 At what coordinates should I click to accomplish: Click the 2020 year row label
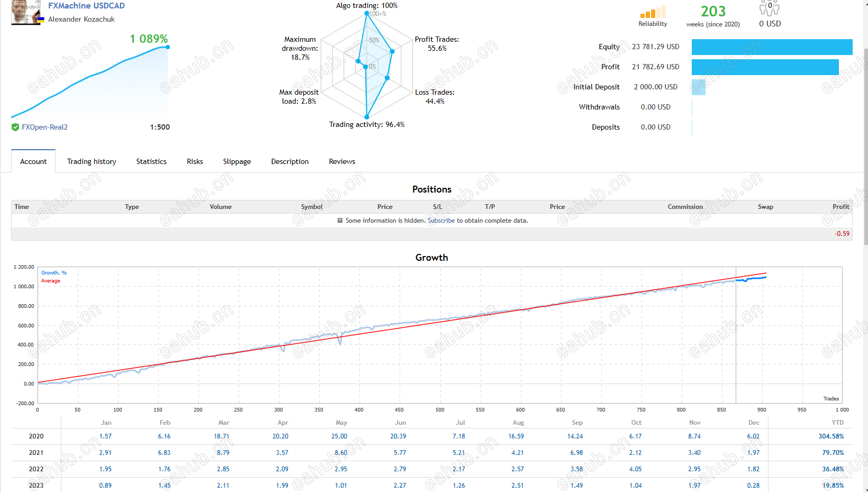(36, 436)
